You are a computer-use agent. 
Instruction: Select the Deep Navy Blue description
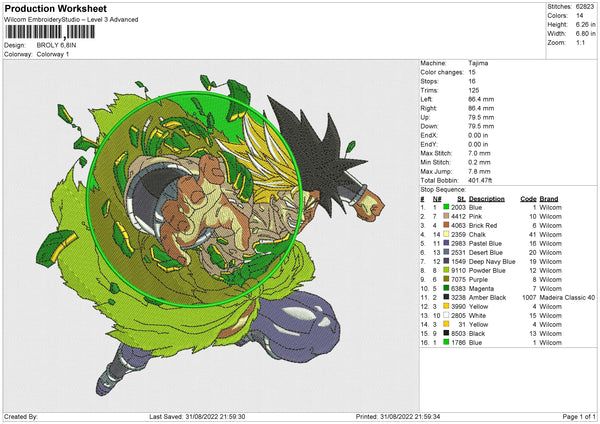(x=492, y=261)
